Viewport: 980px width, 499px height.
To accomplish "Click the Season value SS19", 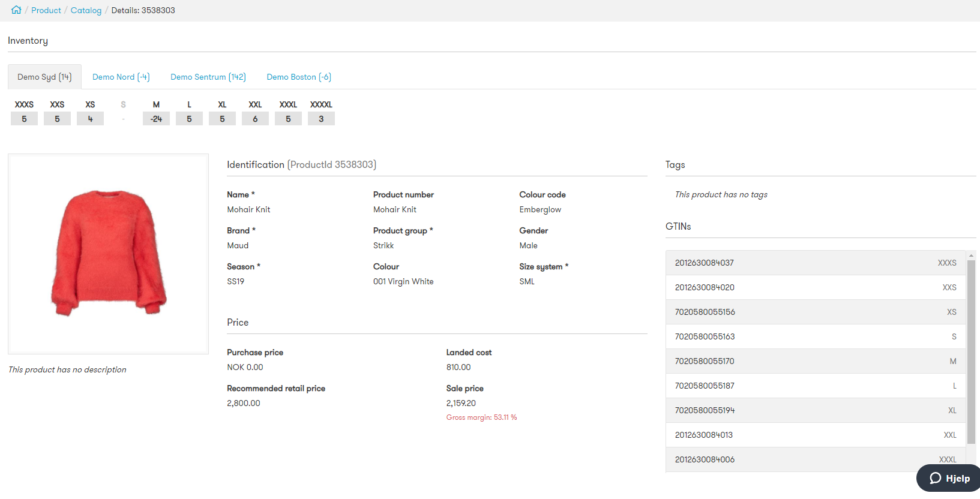I will click(x=236, y=281).
